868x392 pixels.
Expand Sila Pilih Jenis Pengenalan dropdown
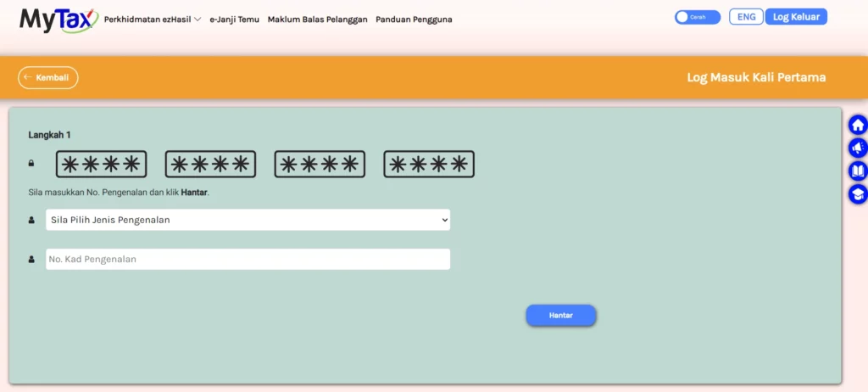[x=248, y=221]
